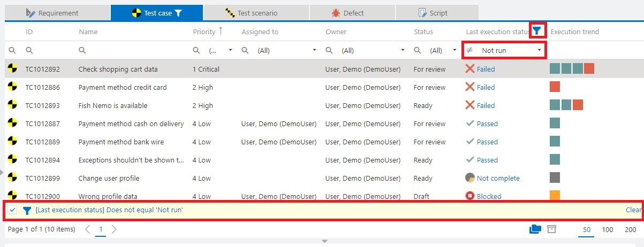
Task: Open the Not run filter dropdown
Action: [x=540, y=50]
